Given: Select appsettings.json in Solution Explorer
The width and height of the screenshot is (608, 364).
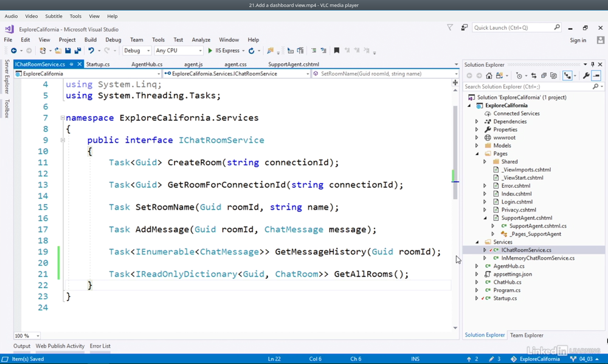Looking at the screenshot, I should click(x=512, y=274).
